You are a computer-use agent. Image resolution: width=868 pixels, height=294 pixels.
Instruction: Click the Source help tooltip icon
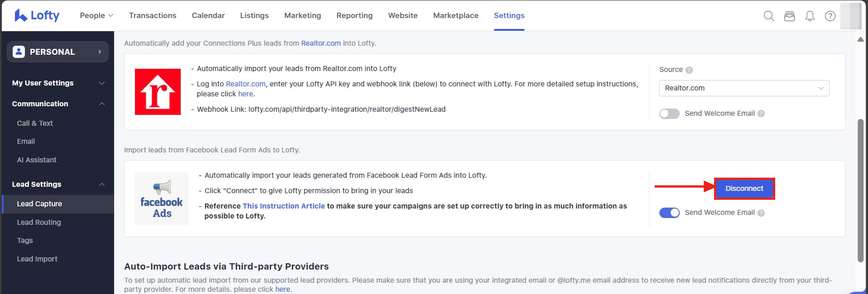pos(689,70)
